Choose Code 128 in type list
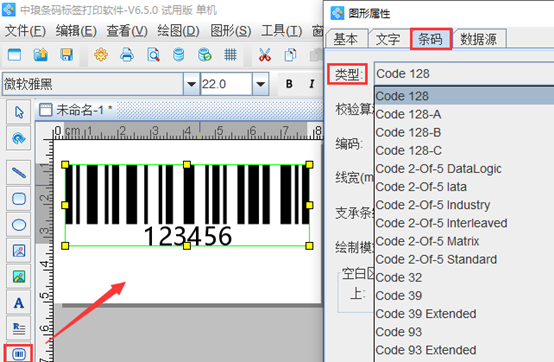This screenshot has height=362, width=554. (464, 96)
